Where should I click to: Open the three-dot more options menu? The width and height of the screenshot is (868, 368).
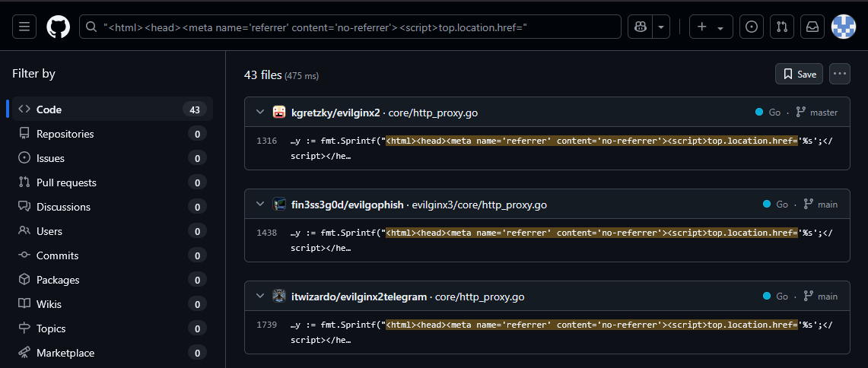pyautogui.click(x=840, y=75)
